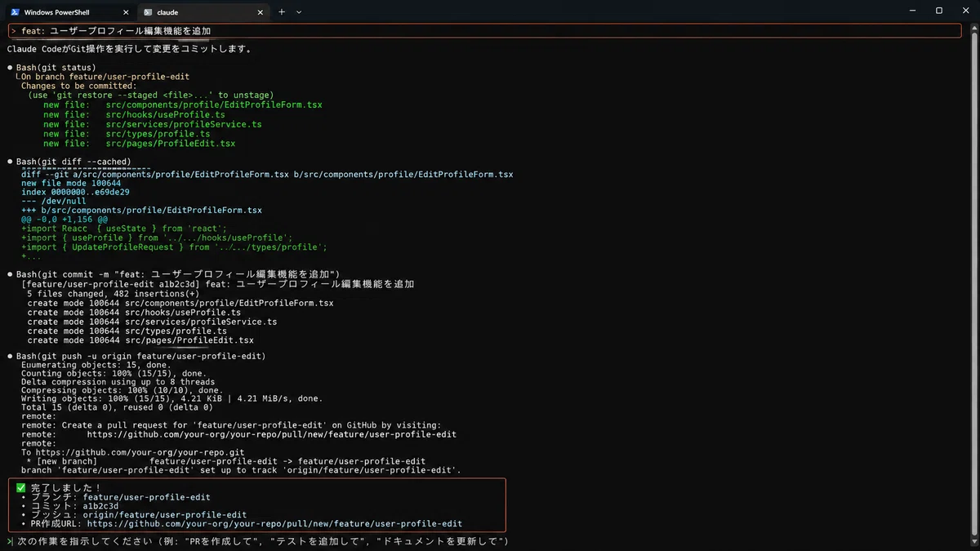Click new file profileService.ts in status
The height and width of the screenshot is (551, 980).
(x=153, y=124)
